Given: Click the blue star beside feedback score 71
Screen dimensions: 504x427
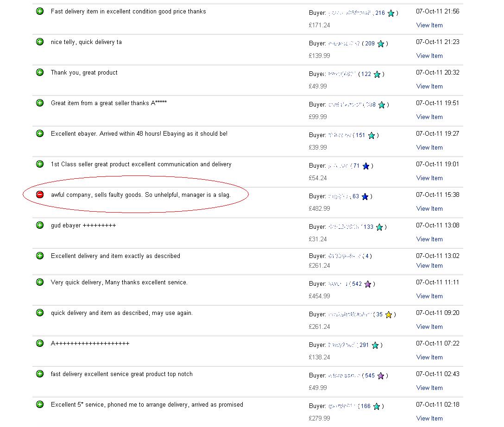Looking at the screenshot, I should click(x=366, y=166).
